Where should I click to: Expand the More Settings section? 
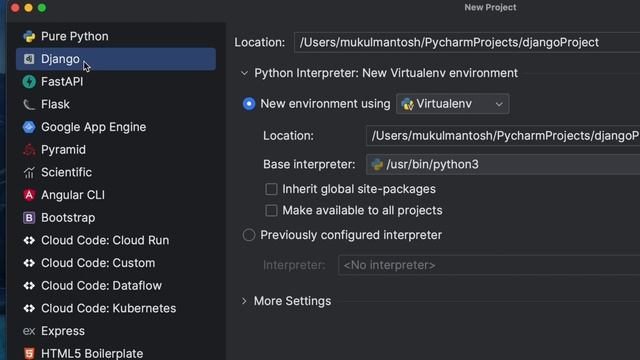coord(244,301)
